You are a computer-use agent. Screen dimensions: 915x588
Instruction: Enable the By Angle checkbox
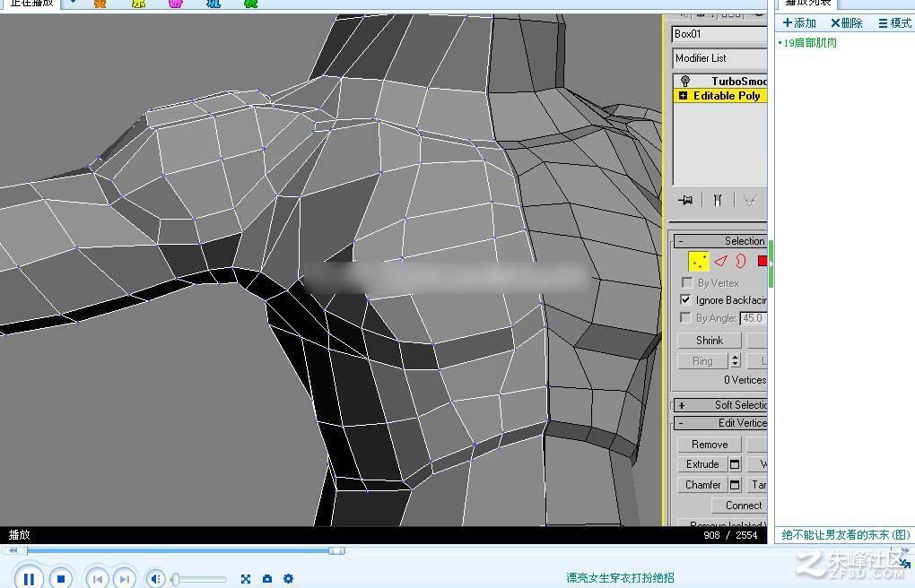[x=685, y=318]
